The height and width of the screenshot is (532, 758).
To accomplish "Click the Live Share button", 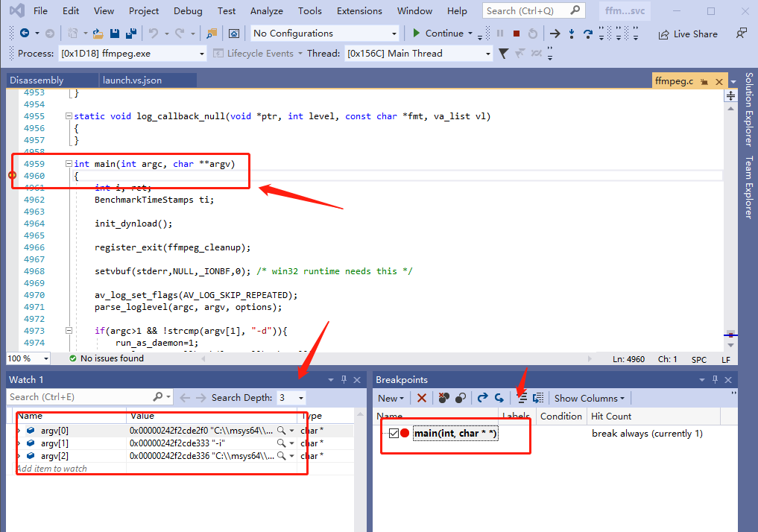I will 688,34.
